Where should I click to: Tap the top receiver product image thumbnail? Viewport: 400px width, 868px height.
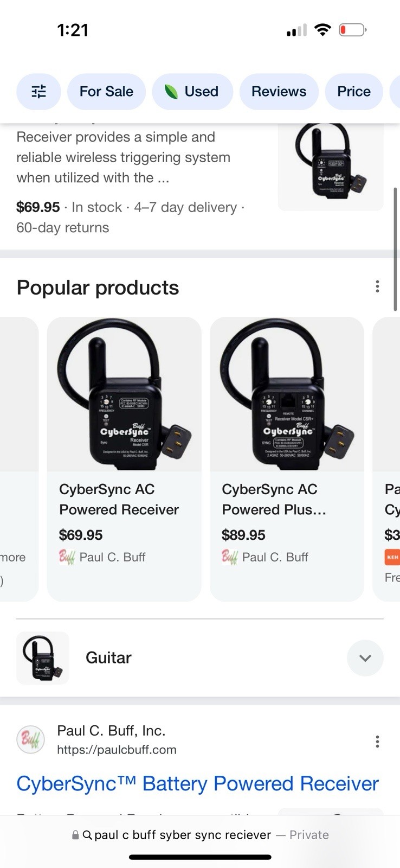coord(331,167)
